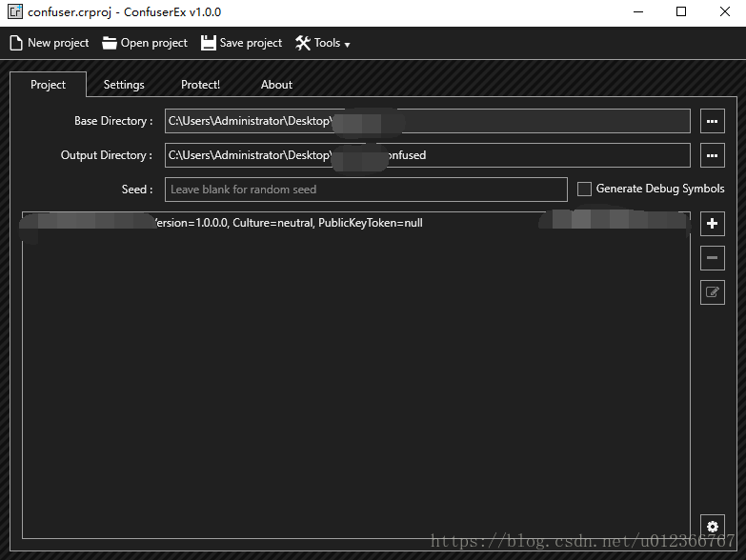Browse for Output Directory with ellipsis button
746x560 pixels.
pyautogui.click(x=713, y=155)
